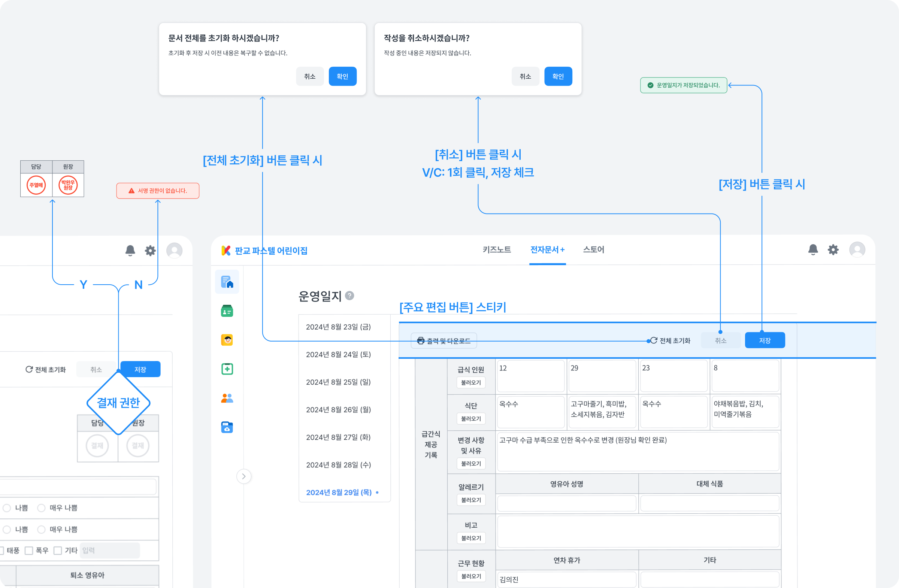
Task: Check the 기타 weather checkbox
Action: pyautogui.click(x=58, y=551)
